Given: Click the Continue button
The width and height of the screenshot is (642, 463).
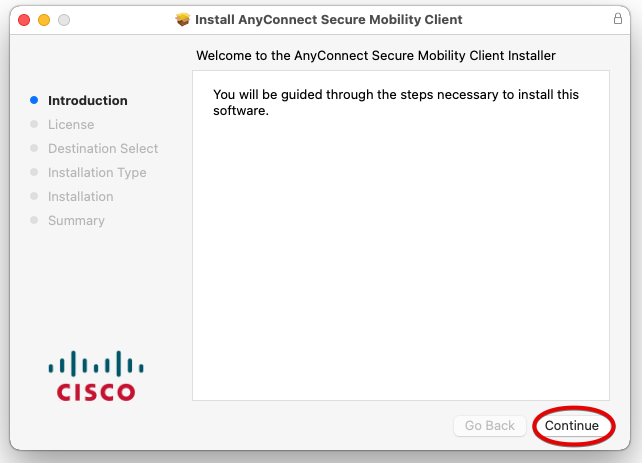Looking at the screenshot, I should [x=572, y=426].
